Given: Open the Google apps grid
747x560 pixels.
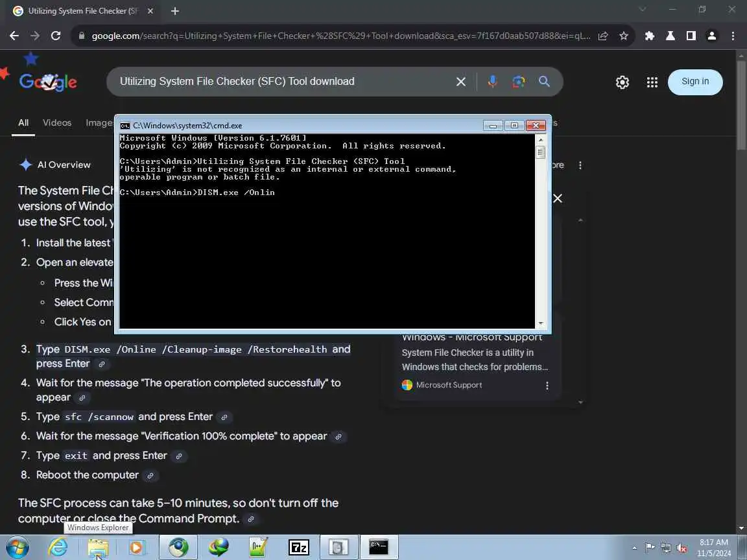Looking at the screenshot, I should point(652,82).
